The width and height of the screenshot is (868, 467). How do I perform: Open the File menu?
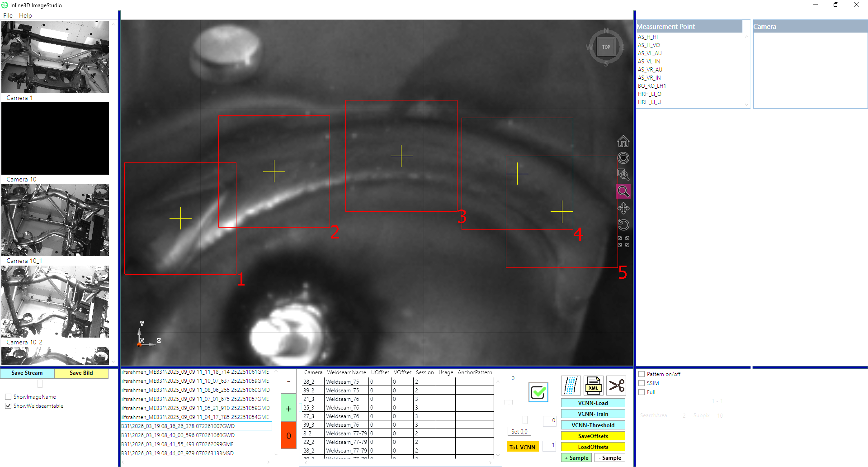click(8, 15)
